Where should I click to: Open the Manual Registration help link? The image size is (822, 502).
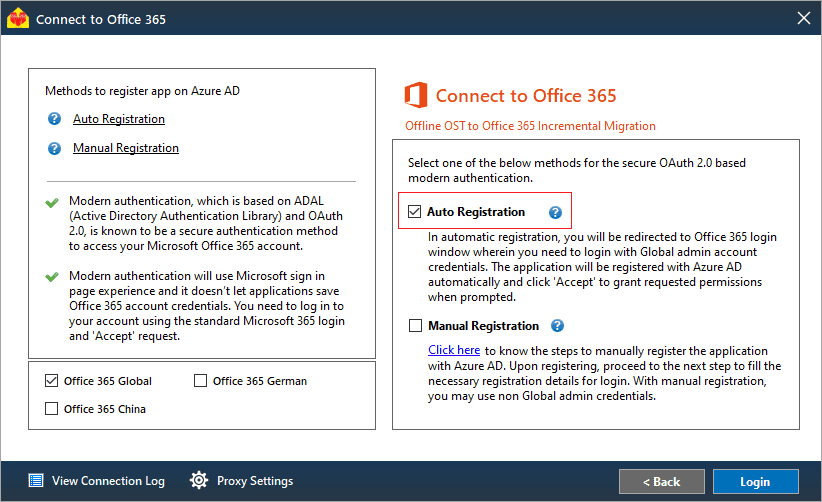(126, 148)
